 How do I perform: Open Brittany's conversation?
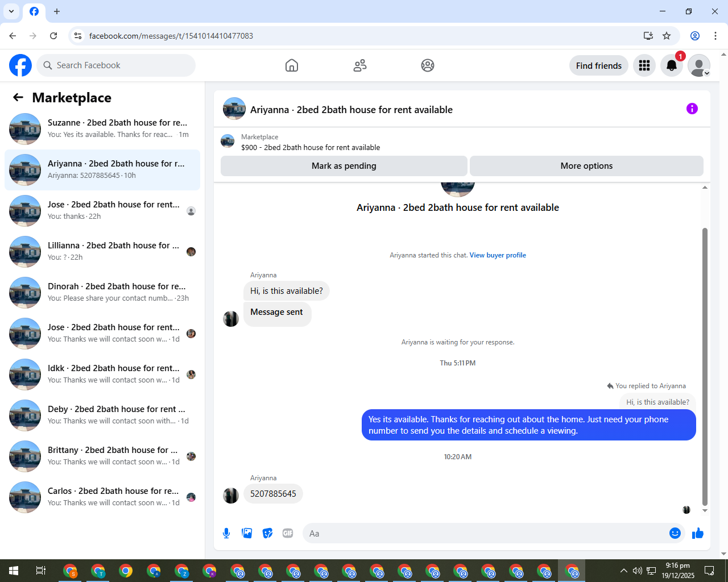coord(102,456)
